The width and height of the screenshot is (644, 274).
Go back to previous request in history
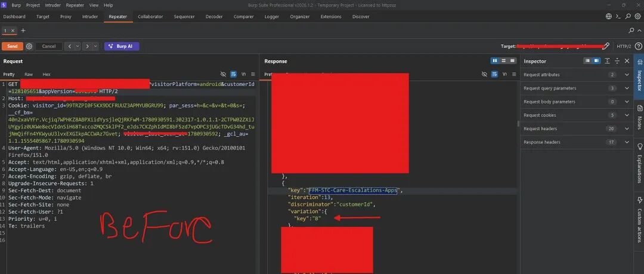click(x=70, y=47)
